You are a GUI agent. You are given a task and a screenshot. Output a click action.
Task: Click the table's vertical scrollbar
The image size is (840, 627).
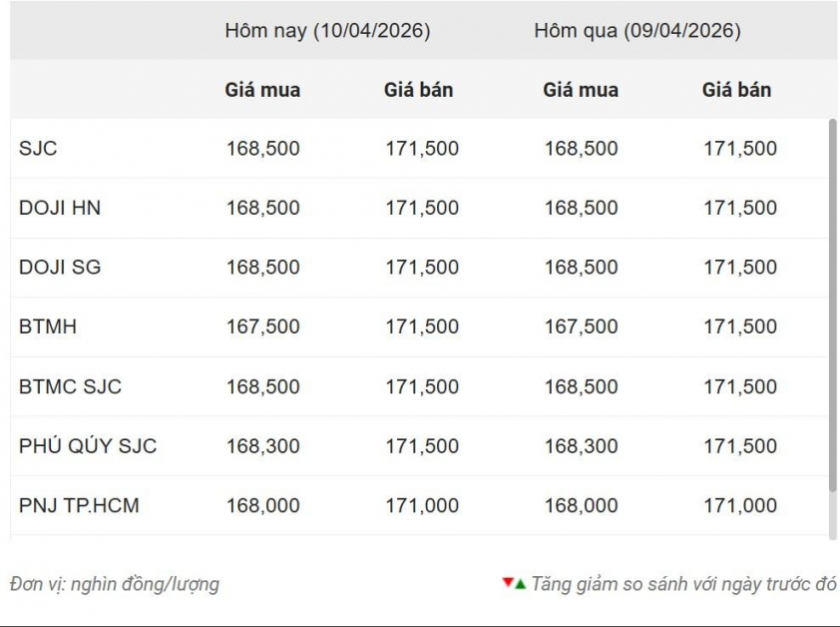click(x=833, y=305)
